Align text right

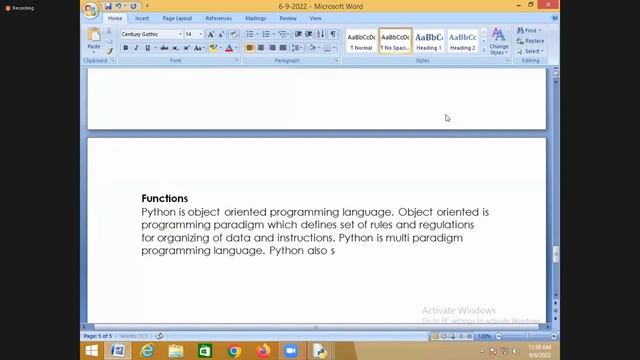[x=272, y=48]
